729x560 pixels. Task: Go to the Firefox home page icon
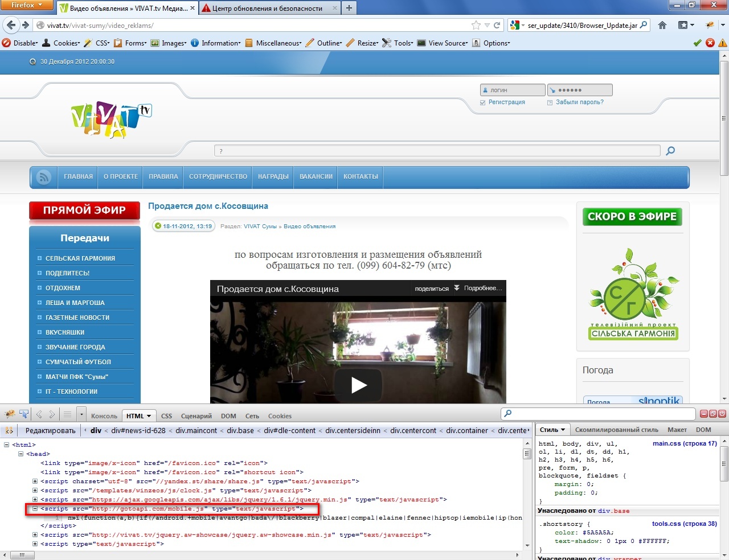click(x=662, y=25)
